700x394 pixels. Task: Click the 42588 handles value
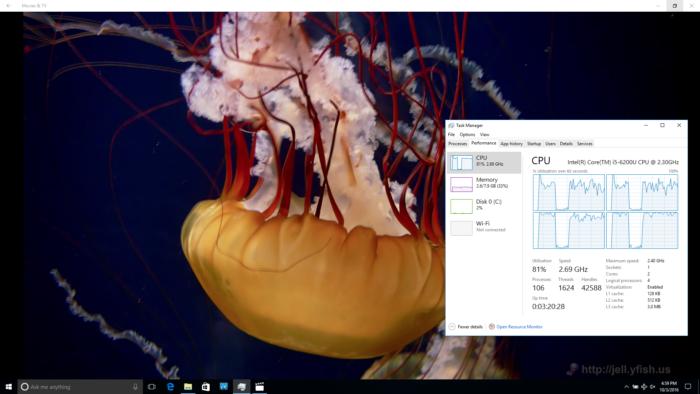pyautogui.click(x=591, y=288)
